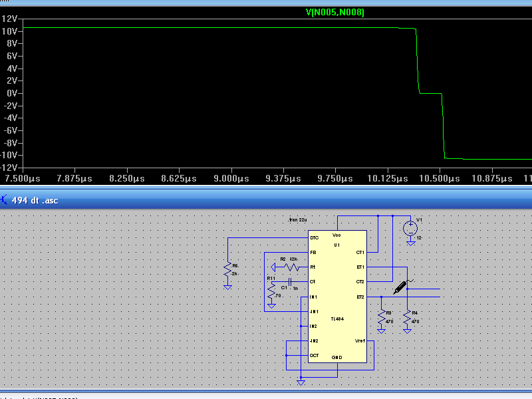This screenshot has height=399, width=532.
Task: Click the DTC pin on U1
Action: pyautogui.click(x=314, y=238)
